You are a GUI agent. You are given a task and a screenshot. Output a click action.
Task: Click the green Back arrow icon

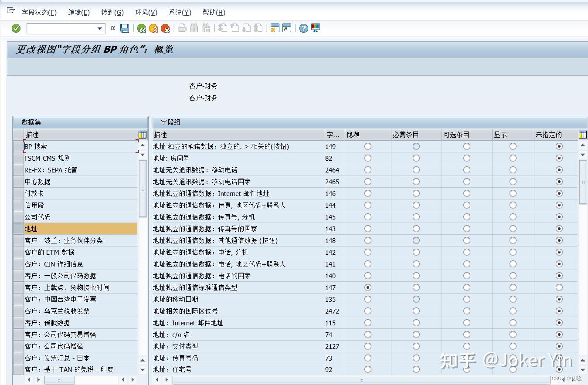(141, 28)
